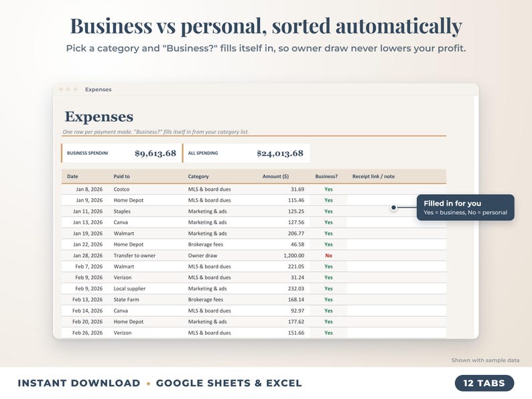Click the Feb 26, 2026 date cell

point(87,333)
